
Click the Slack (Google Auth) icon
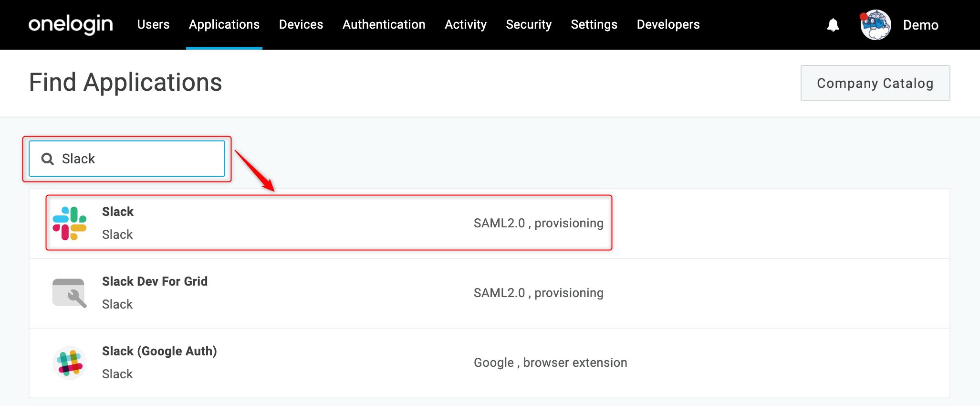[x=70, y=363]
